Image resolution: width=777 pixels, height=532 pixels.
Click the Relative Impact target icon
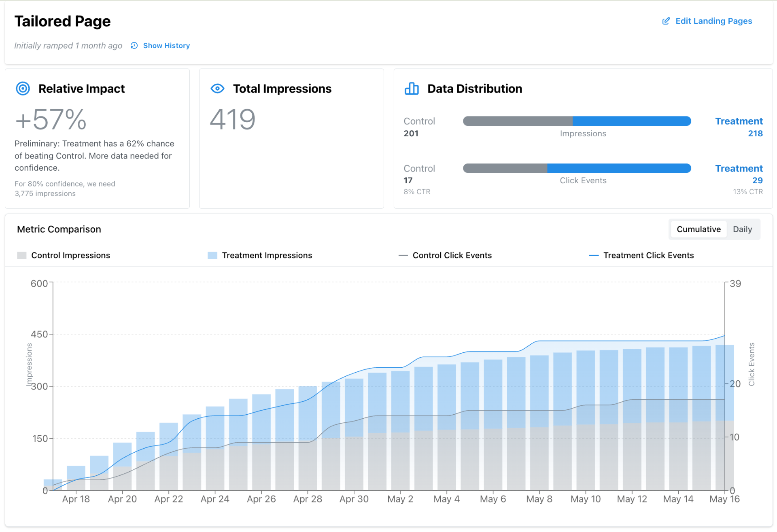coord(23,89)
